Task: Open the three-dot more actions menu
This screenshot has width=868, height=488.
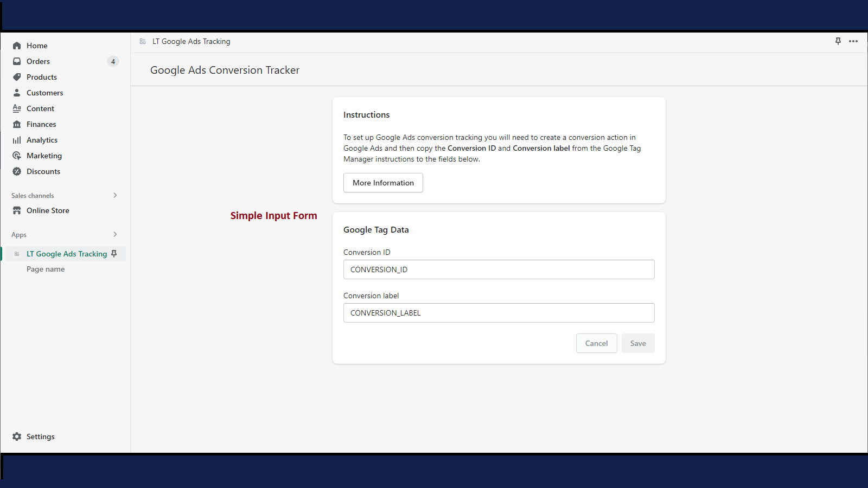Action: point(853,41)
